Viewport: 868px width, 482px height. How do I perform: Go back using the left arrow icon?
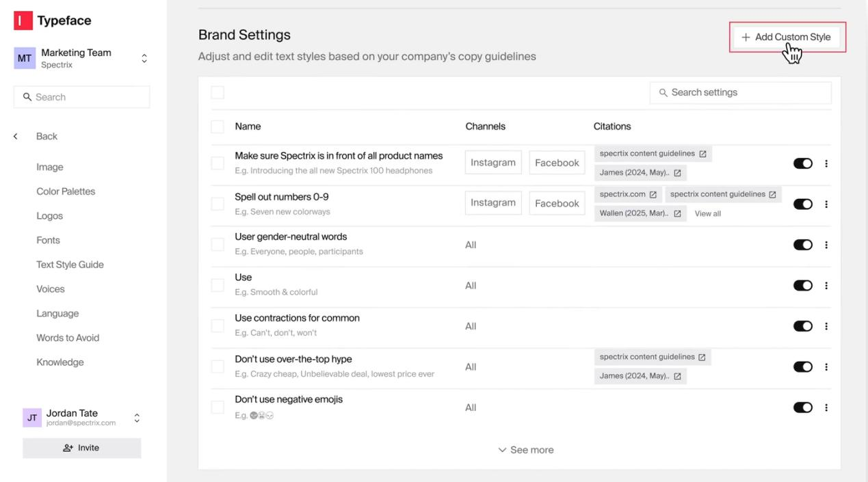(x=16, y=137)
